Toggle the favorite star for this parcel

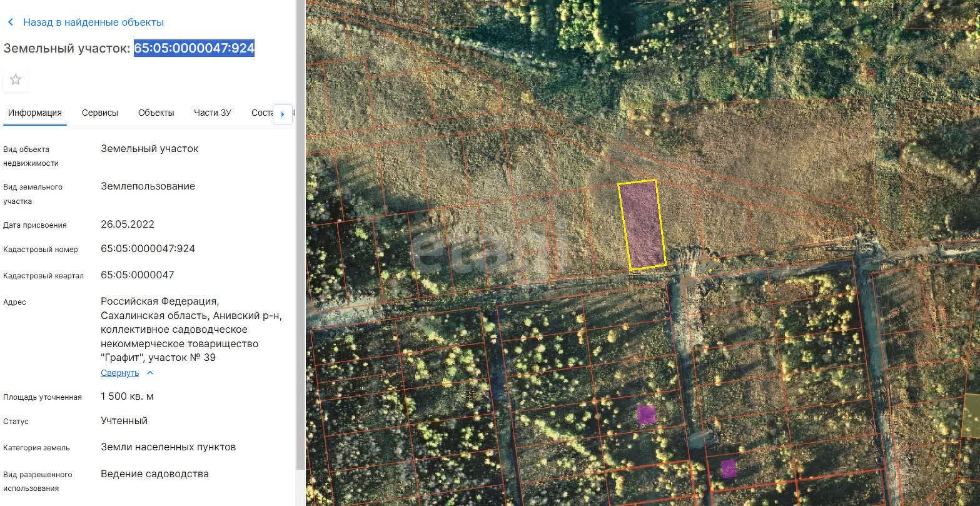coord(16,79)
